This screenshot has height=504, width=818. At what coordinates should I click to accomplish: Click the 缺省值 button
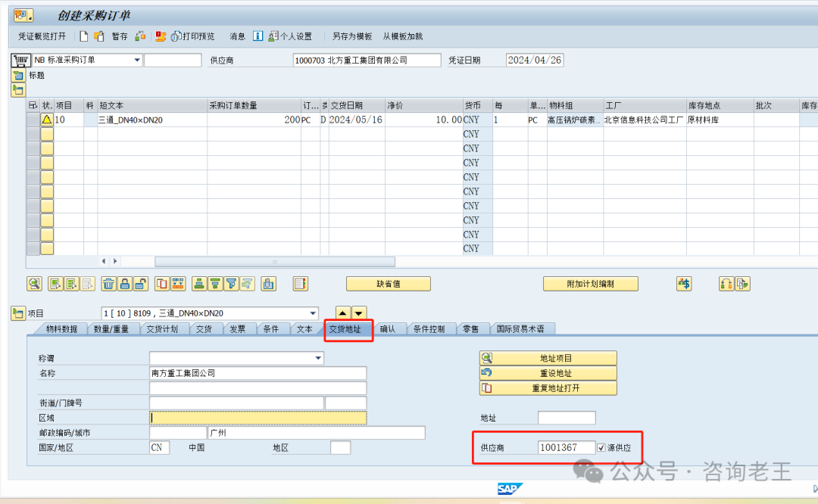[x=389, y=284]
